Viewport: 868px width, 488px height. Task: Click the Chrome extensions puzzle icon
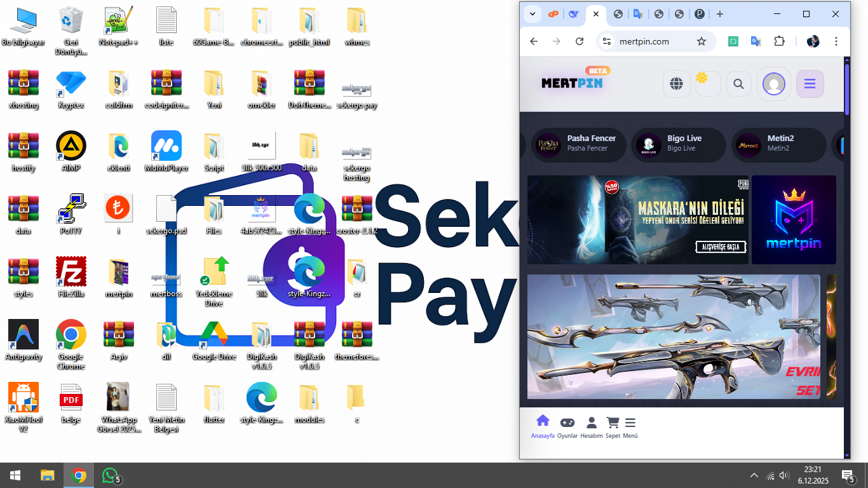[779, 41]
